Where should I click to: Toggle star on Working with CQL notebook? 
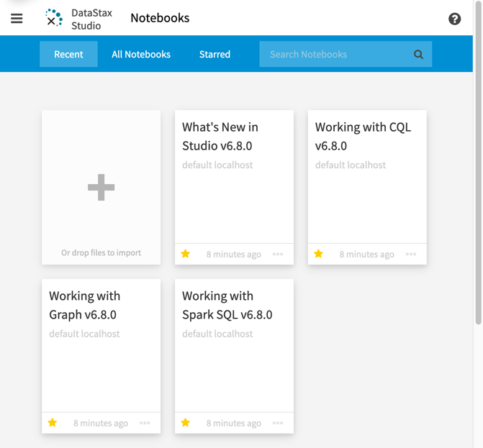(319, 254)
